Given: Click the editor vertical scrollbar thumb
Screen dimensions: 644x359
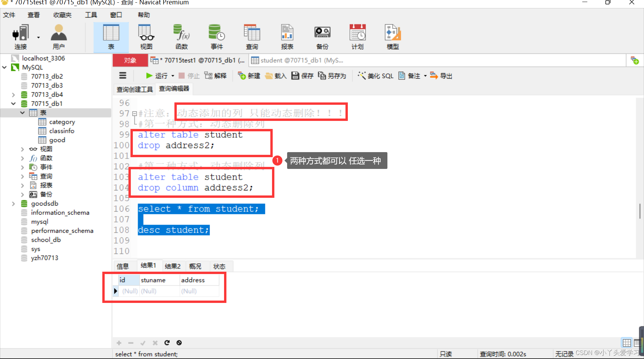Looking at the screenshot, I should [x=640, y=211].
